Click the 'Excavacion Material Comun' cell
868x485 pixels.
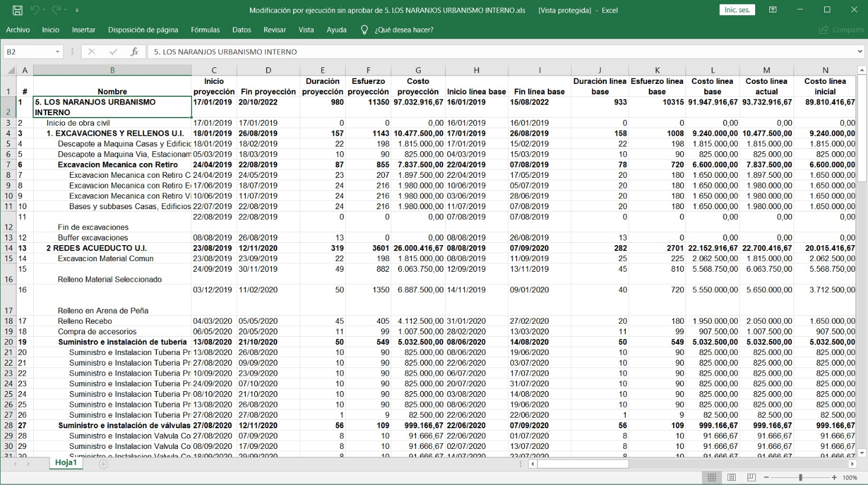[112, 259]
